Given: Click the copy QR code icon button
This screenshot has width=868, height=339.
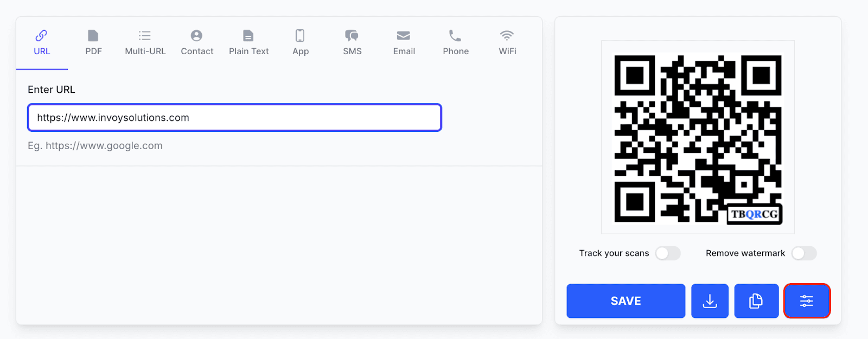Looking at the screenshot, I should point(756,301).
